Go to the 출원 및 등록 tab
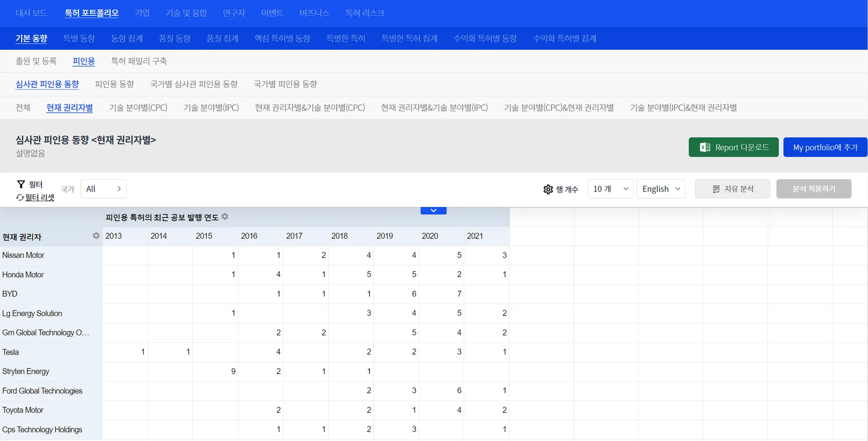This screenshot has height=441, width=868. 36,61
